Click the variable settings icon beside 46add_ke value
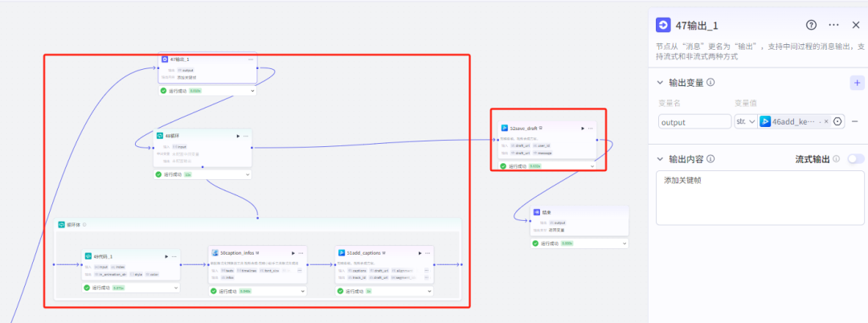 [x=837, y=121]
